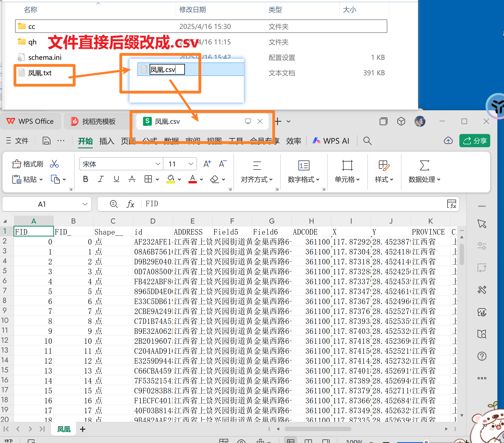Expand the font color dropdown arrow
This screenshot has height=443, width=504.
(x=201, y=179)
